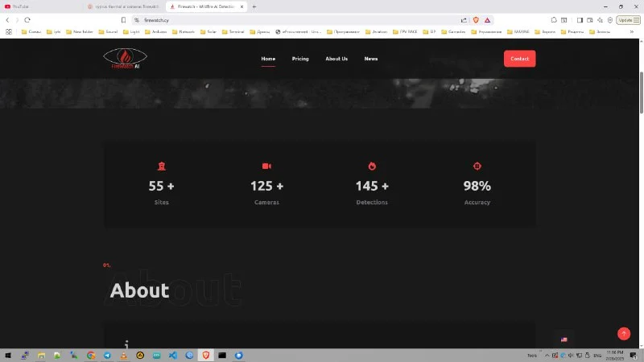The image size is (644, 362).
Task: Go to the About Us page
Action: 336,59
